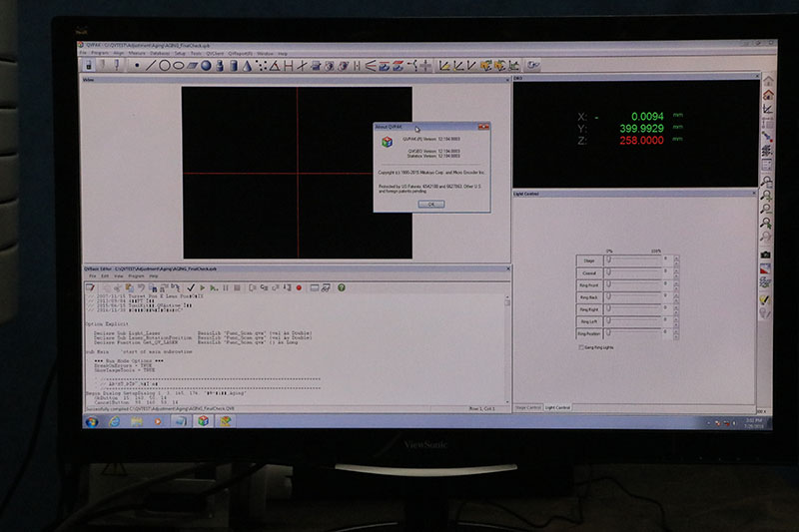Click the zoom-out magnifier in right sidebar

pyautogui.click(x=766, y=210)
